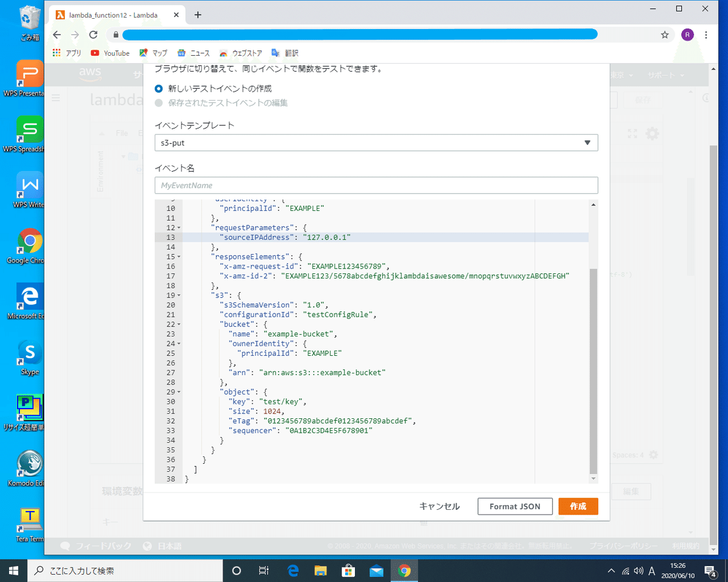Open the clock showing 15:26
Viewport: 728px width, 582px height.
678,570
